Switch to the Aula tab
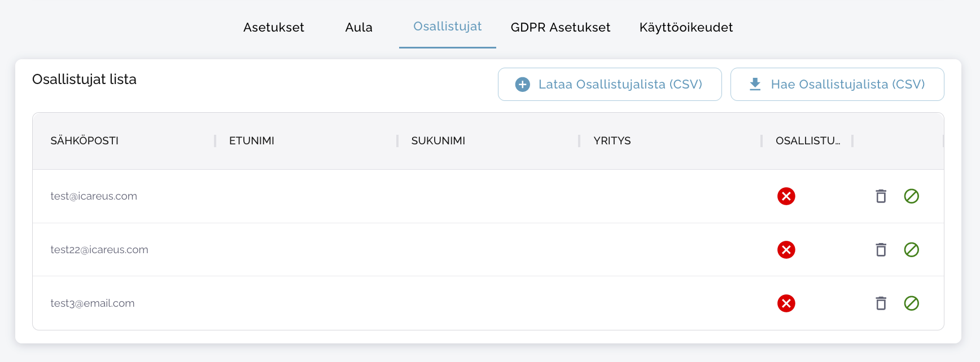 (358, 28)
